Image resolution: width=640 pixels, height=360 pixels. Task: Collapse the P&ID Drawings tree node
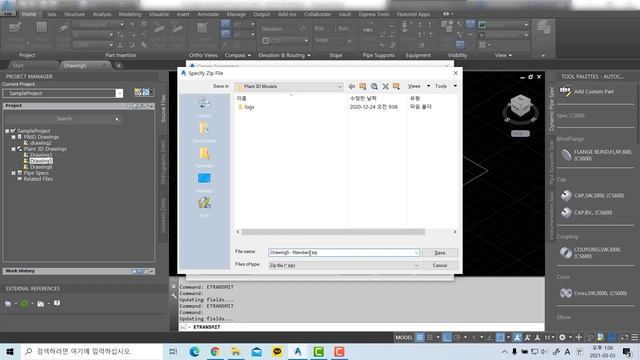click(x=13, y=137)
